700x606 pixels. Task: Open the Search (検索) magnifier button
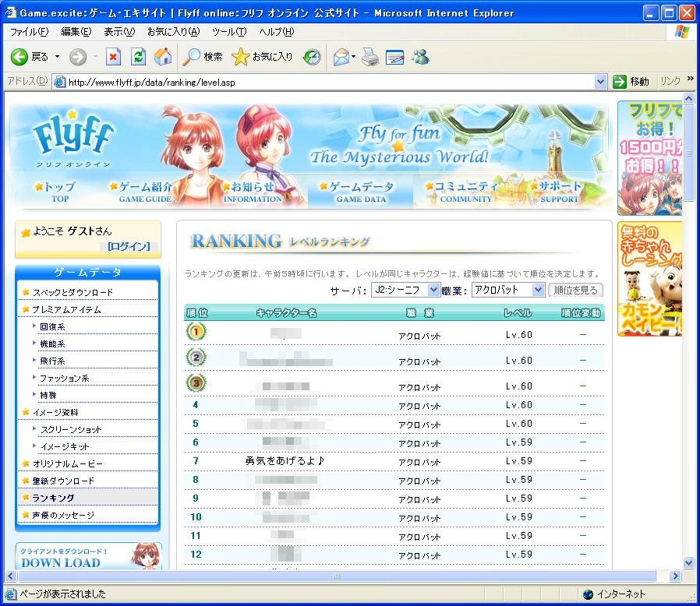[203, 57]
